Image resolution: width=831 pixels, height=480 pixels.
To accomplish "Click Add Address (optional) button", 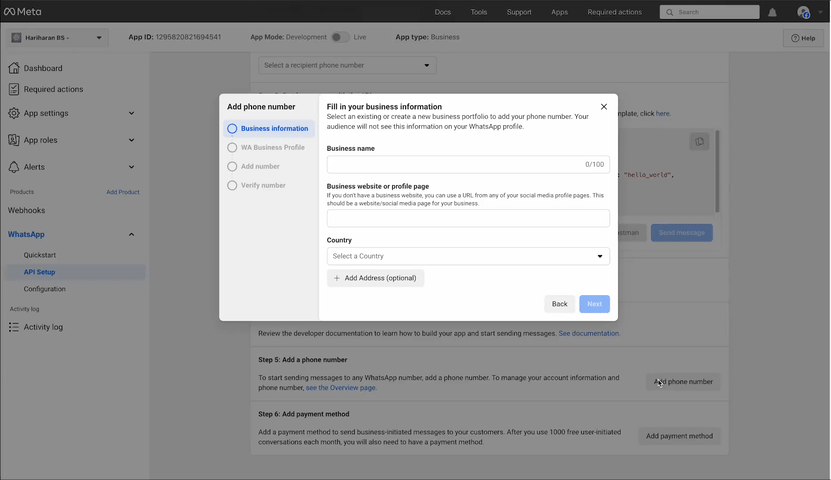I will 375,278.
